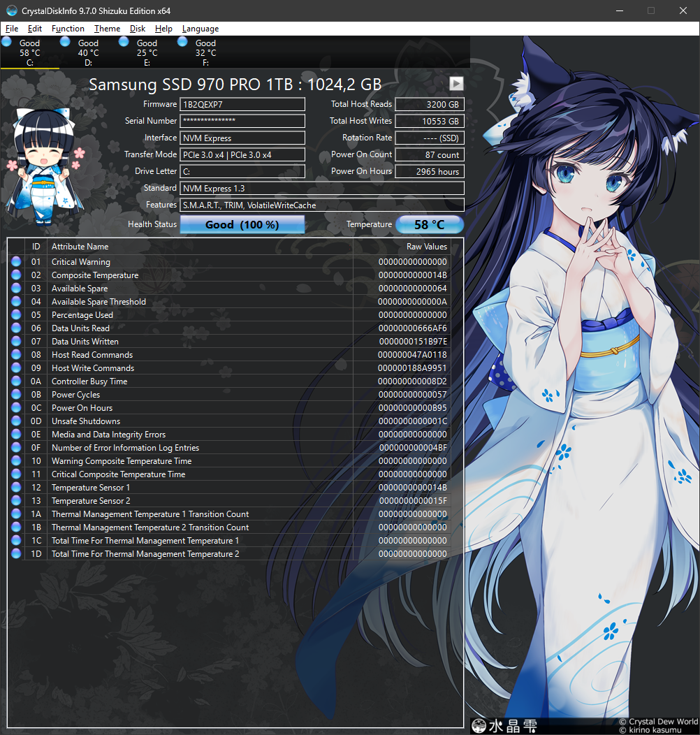Click the blue status orb for drive C:
Screen dimensions: 700x735
(x=6, y=42)
